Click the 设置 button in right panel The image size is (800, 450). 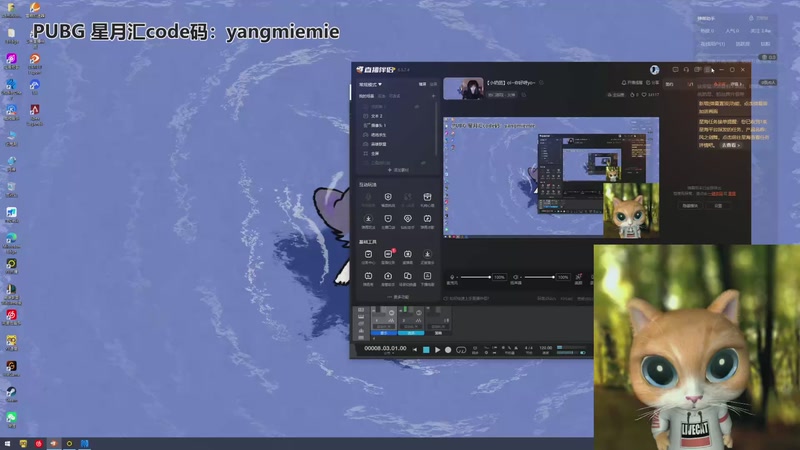point(718,206)
